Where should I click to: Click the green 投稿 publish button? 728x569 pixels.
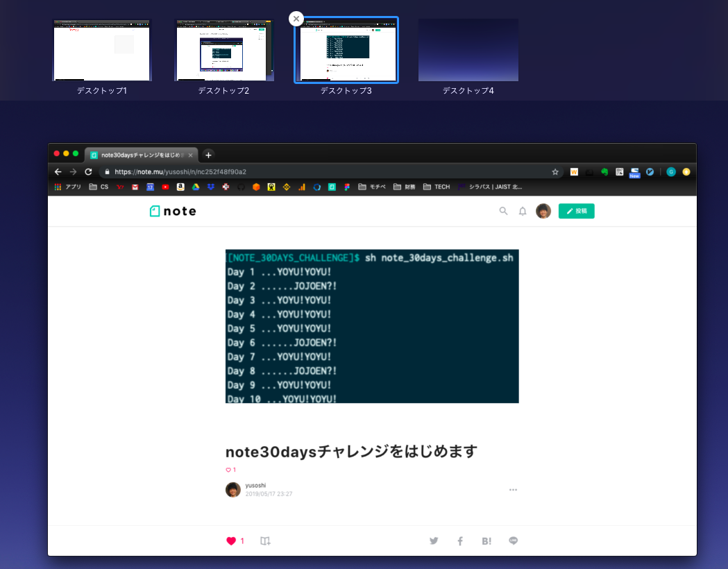(577, 211)
